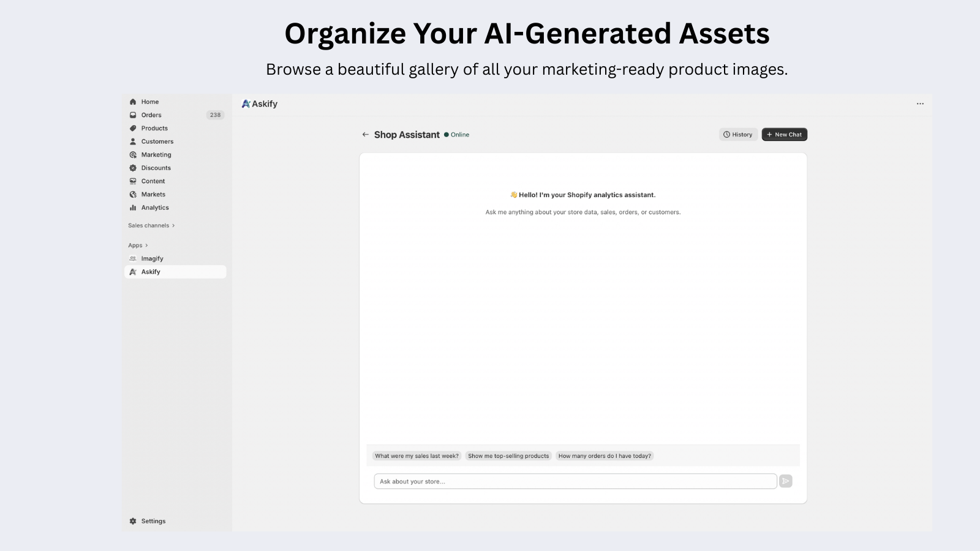Click the send message arrow icon
The image size is (980, 551).
coord(786,481)
